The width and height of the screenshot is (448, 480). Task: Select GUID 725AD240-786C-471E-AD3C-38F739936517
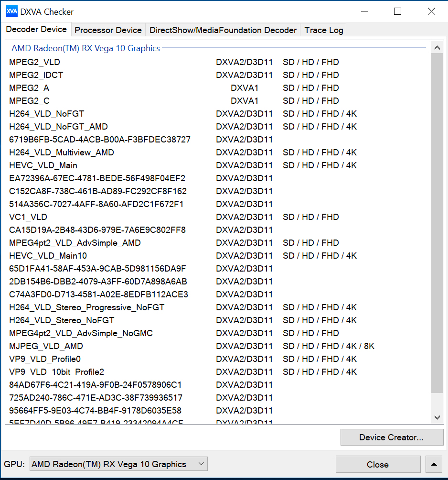217,398
